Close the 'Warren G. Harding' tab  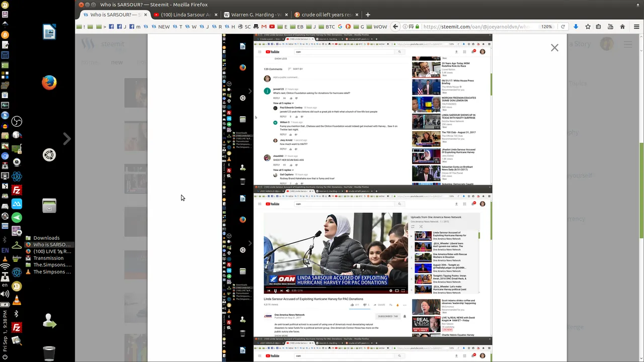click(286, 15)
